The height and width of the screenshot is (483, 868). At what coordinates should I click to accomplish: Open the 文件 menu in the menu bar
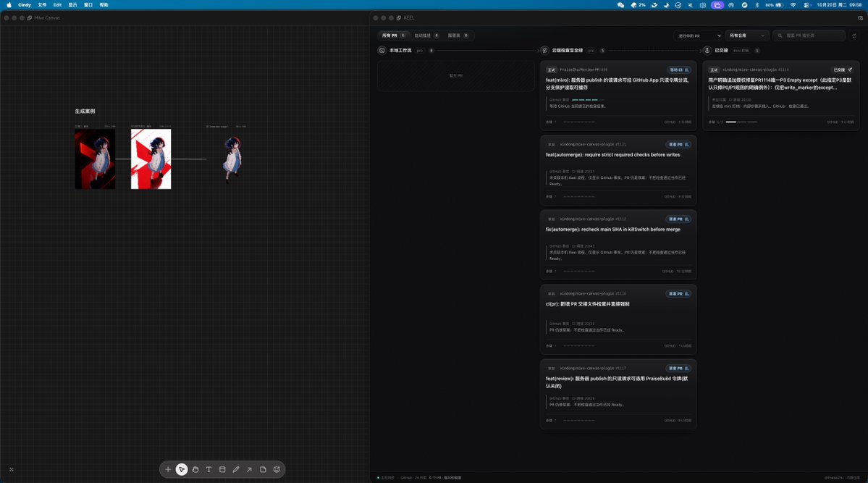point(42,5)
